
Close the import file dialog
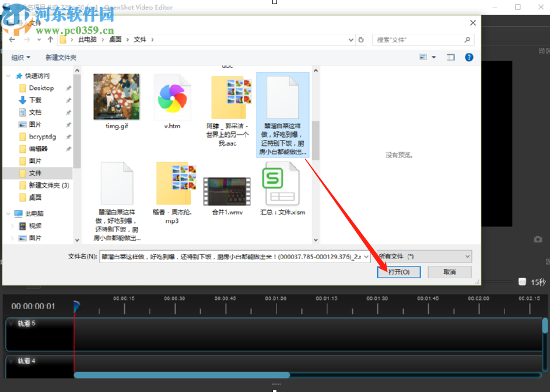coord(473,23)
